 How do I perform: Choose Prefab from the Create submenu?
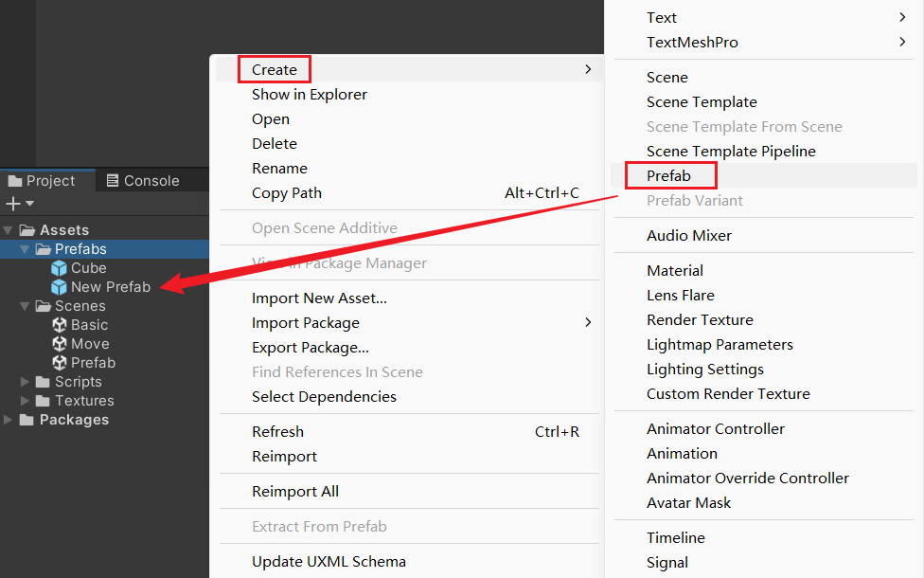pyautogui.click(x=668, y=175)
